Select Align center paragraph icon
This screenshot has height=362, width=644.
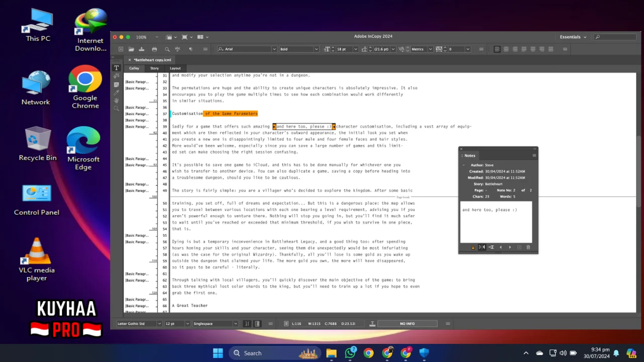coord(506,49)
